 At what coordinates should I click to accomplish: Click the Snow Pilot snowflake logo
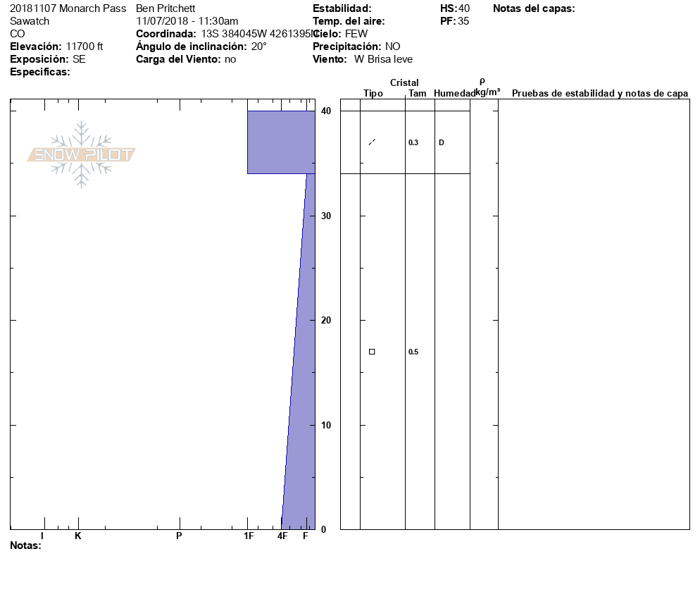click(x=82, y=155)
